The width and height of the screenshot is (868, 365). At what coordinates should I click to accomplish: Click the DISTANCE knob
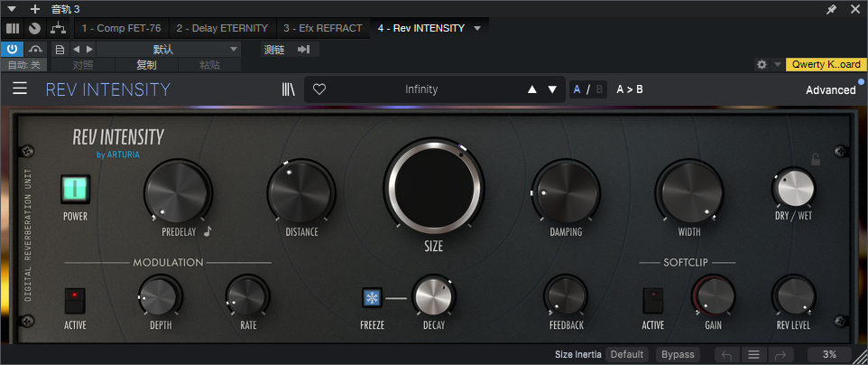301,192
